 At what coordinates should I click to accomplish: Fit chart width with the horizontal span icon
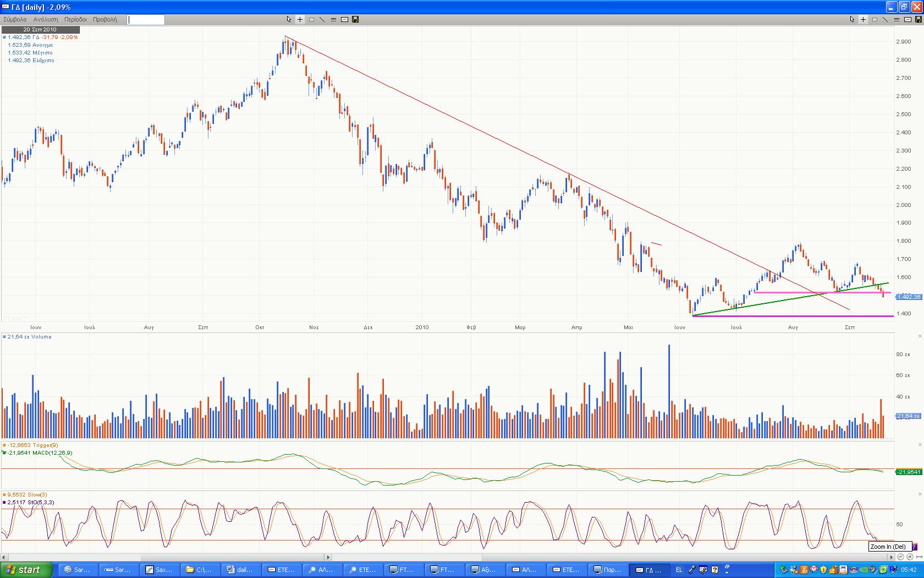tap(919, 557)
